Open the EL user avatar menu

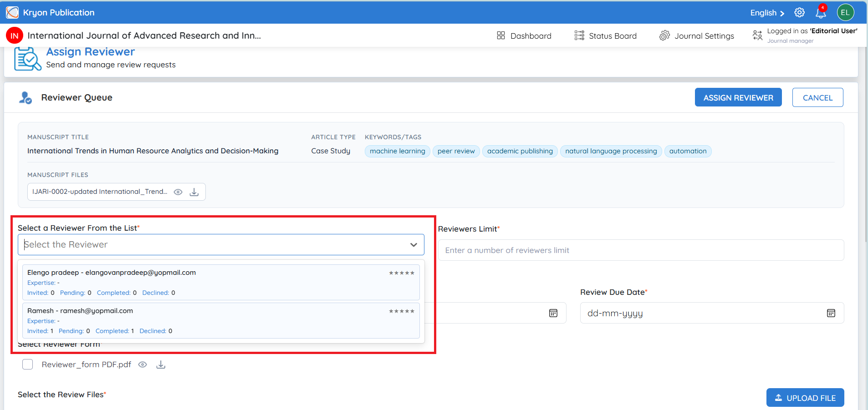point(845,12)
